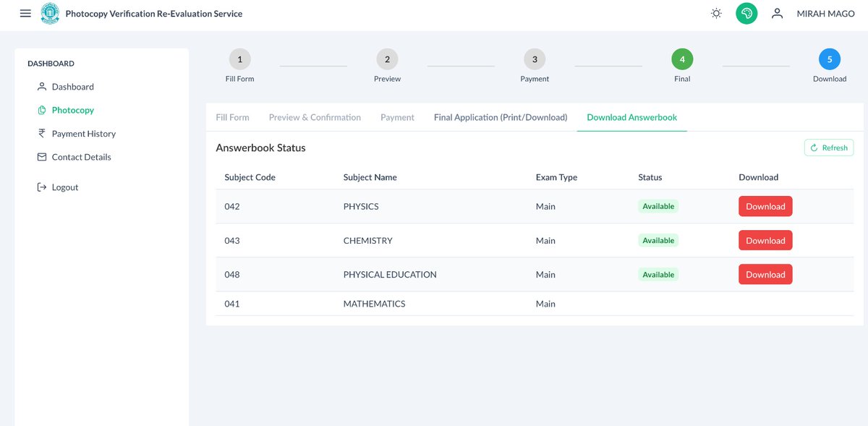Image resolution: width=868 pixels, height=426 pixels.
Task: Log out via the Logout link
Action: 65,187
